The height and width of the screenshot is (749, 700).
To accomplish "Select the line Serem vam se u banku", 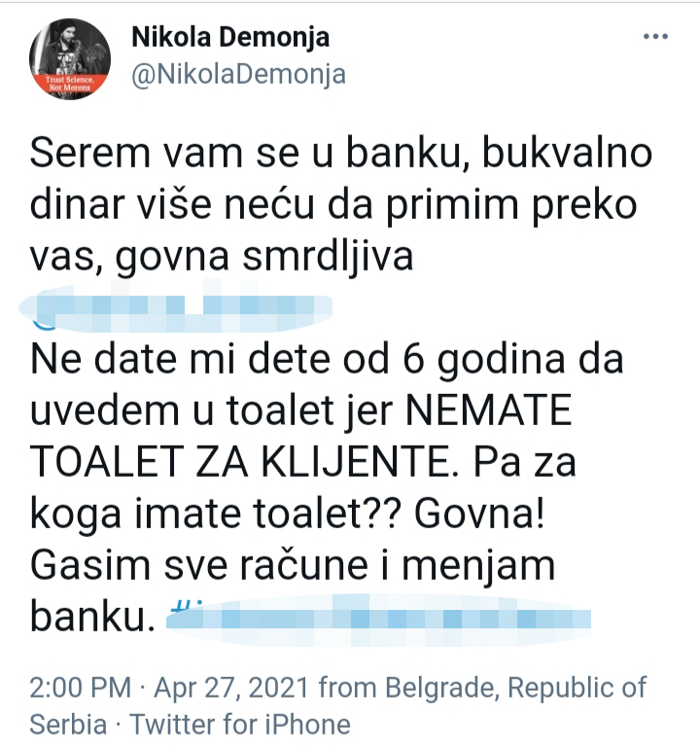I will pyautogui.click(x=249, y=154).
